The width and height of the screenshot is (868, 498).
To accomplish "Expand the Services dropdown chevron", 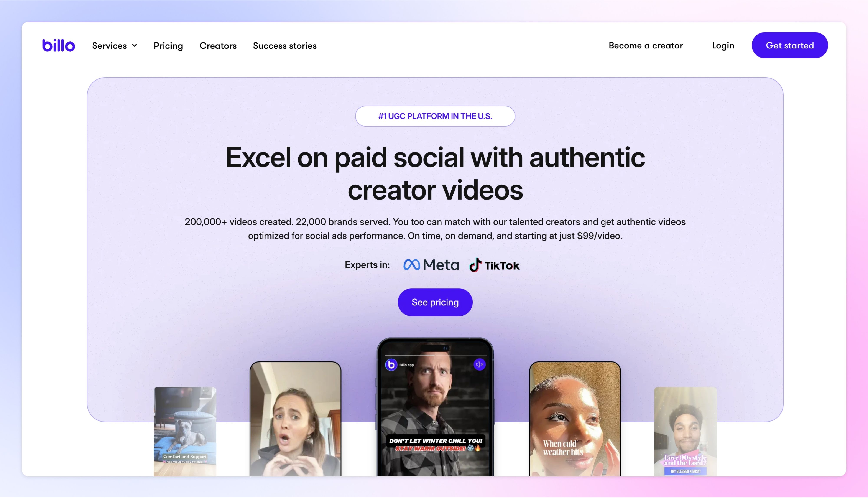I will (134, 46).
